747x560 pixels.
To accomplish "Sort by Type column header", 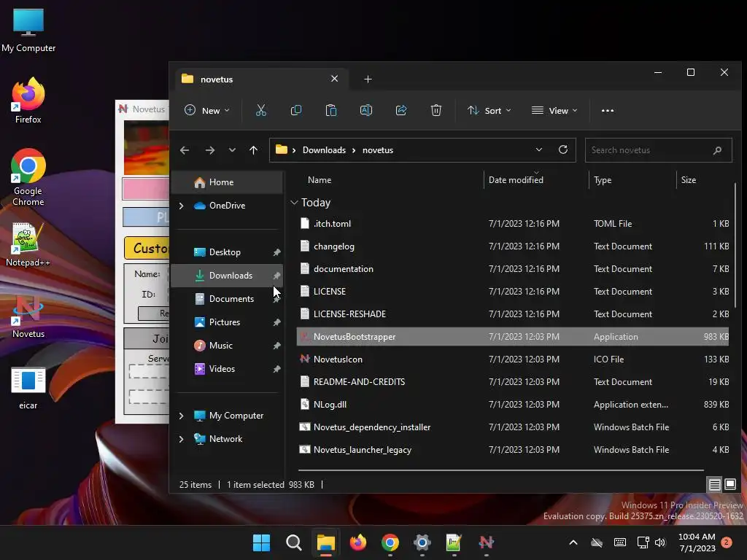I will [632, 180].
